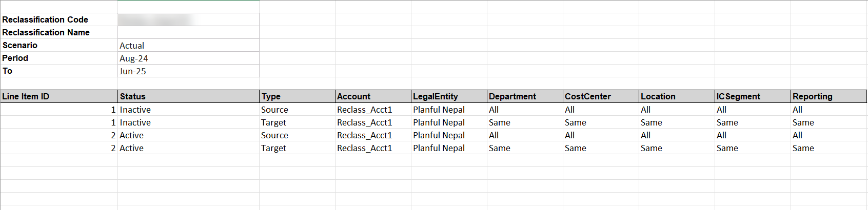Click the ICSegment column header
This screenshot has width=868, height=210.
[753, 96]
